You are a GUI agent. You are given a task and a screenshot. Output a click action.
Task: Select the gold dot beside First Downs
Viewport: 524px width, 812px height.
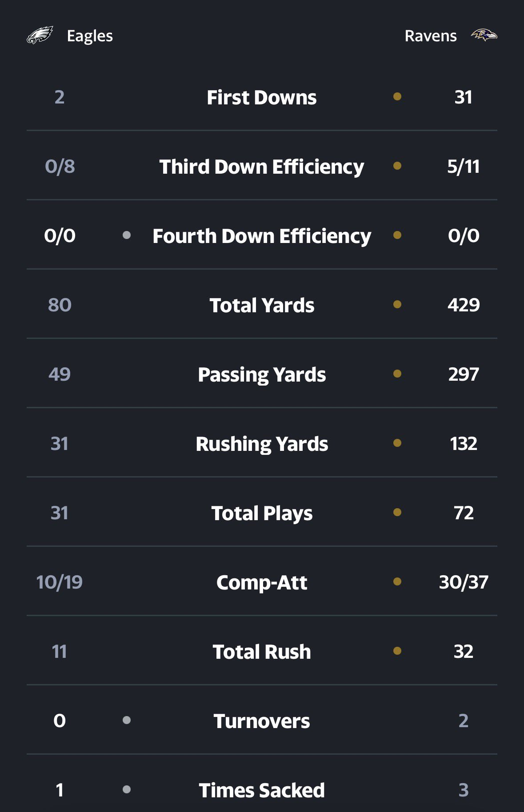[397, 96]
